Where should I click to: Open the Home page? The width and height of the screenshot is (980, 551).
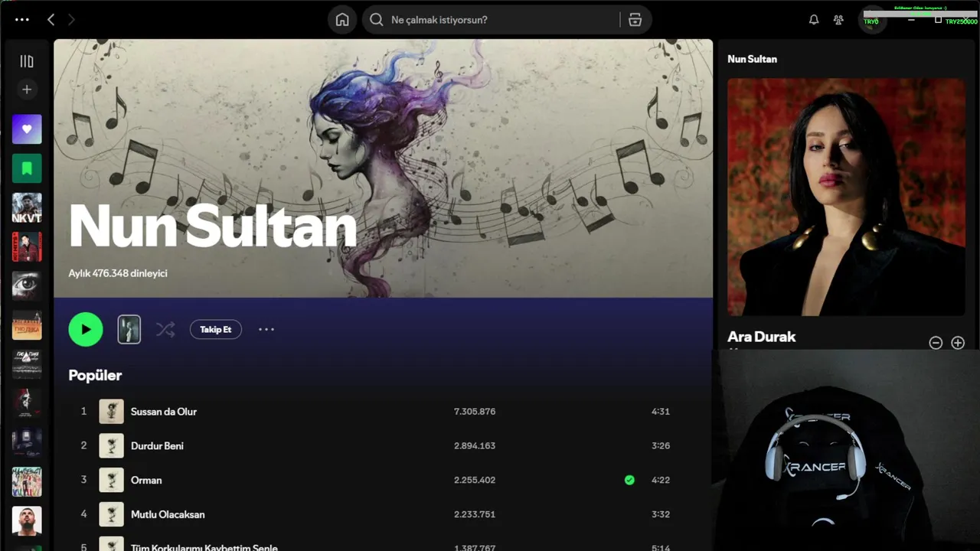click(x=342, y=20)
